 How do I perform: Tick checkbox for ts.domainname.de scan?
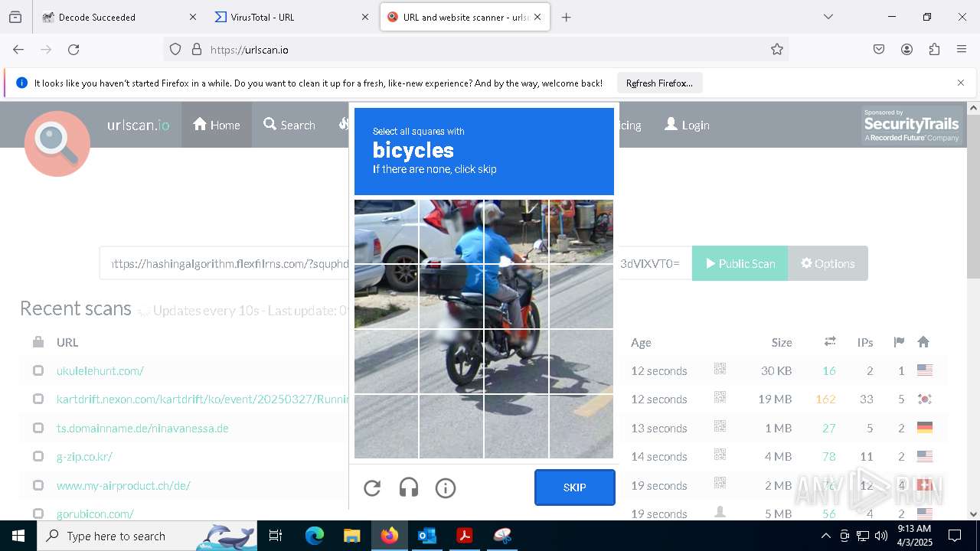point(38,428)
